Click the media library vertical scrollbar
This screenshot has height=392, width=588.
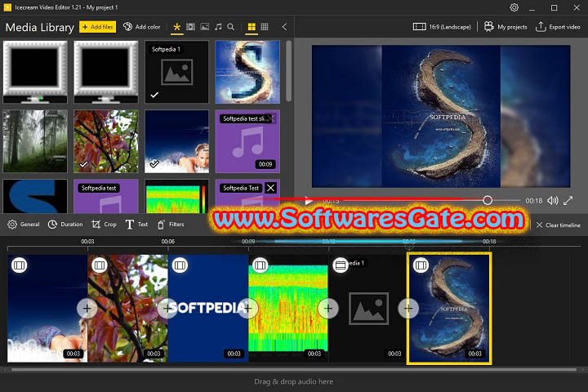click(x=288, y=71)
